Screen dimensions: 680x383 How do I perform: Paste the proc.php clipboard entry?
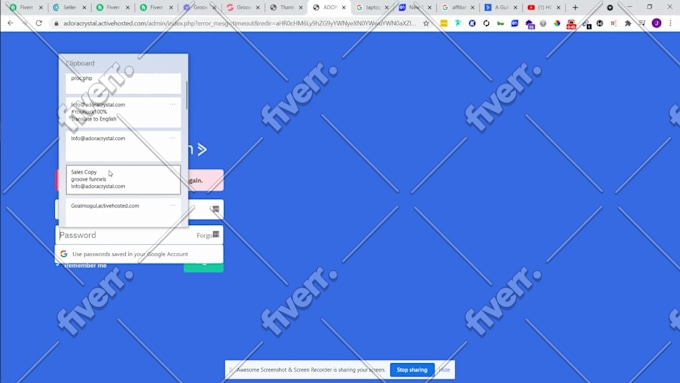point(123,83)
